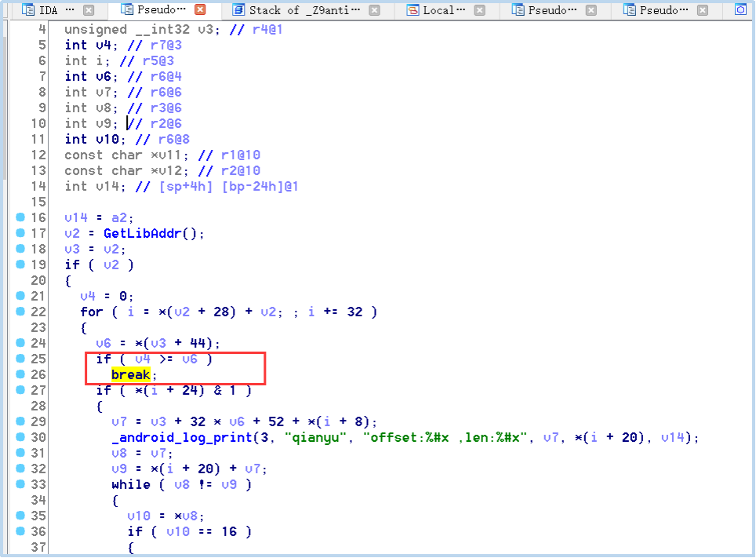The image size is (756, 558).
Task: Click the comment r4@1 on line 4
Action: (267, 30)
